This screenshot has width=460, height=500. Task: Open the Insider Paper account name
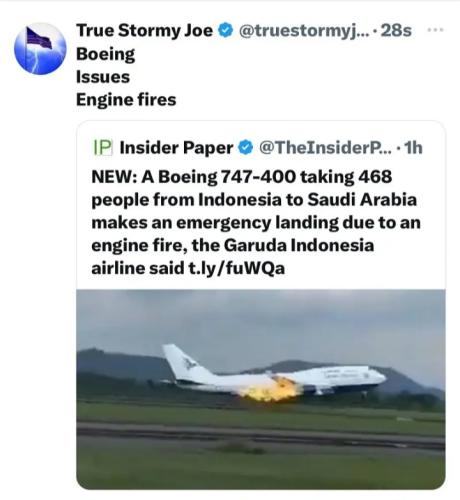coord(176,148)
